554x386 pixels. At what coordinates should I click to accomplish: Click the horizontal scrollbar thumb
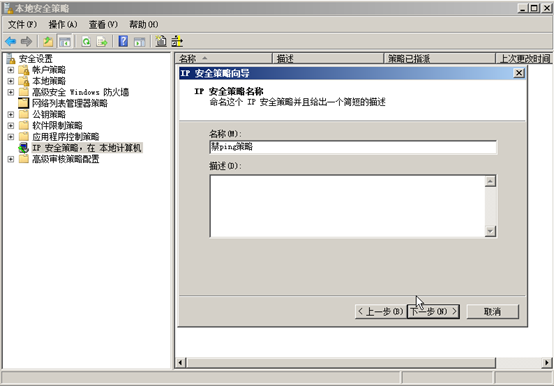pyautogui.click(x=341, y=363)
